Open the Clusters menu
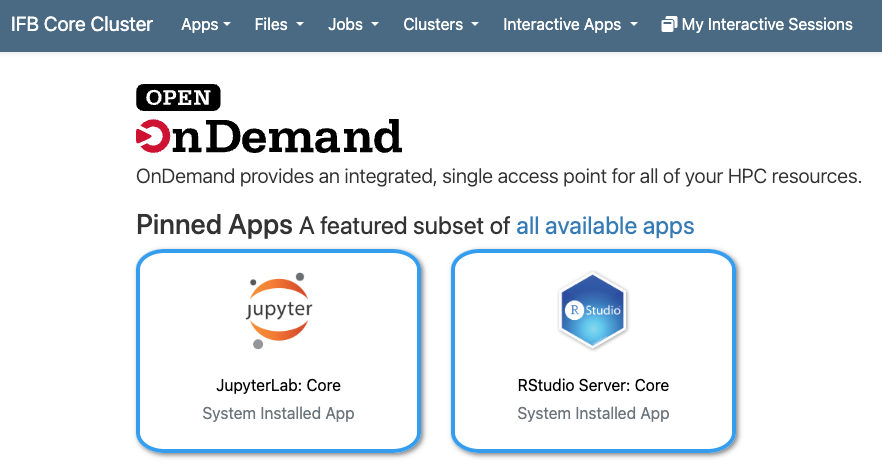Image resolution: width=882 pixels, height=473 pixels. (x=440, y=25)
